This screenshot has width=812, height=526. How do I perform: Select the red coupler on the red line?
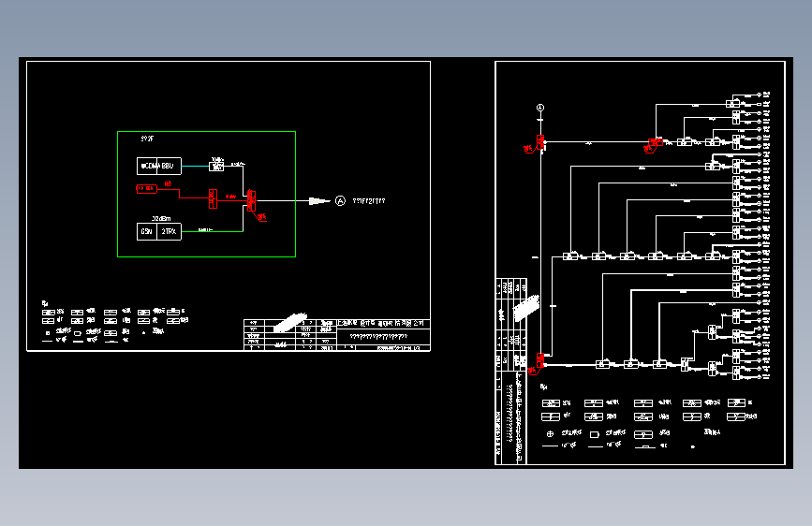click(213, 198)
